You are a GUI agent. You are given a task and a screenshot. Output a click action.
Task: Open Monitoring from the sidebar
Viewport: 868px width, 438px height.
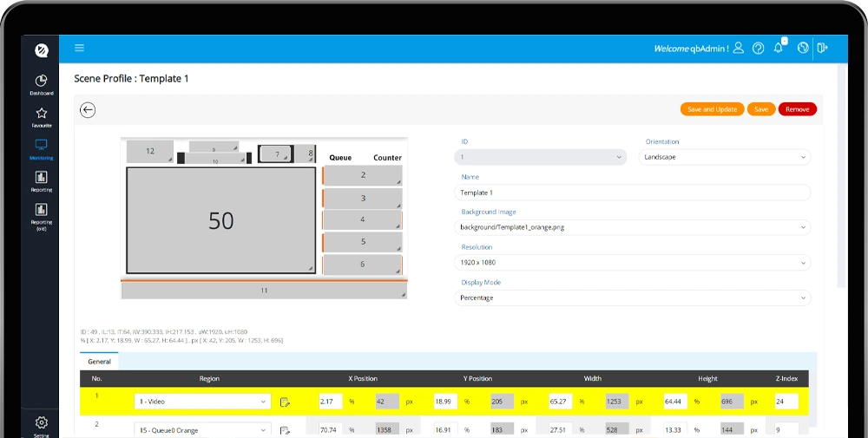pos(42,149)
